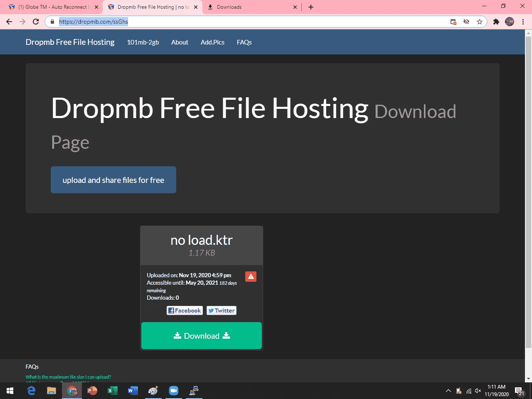This screenshot has width=532, height=399.
Task: Click the muted volume tray icon
Action: tap(478, 391)
